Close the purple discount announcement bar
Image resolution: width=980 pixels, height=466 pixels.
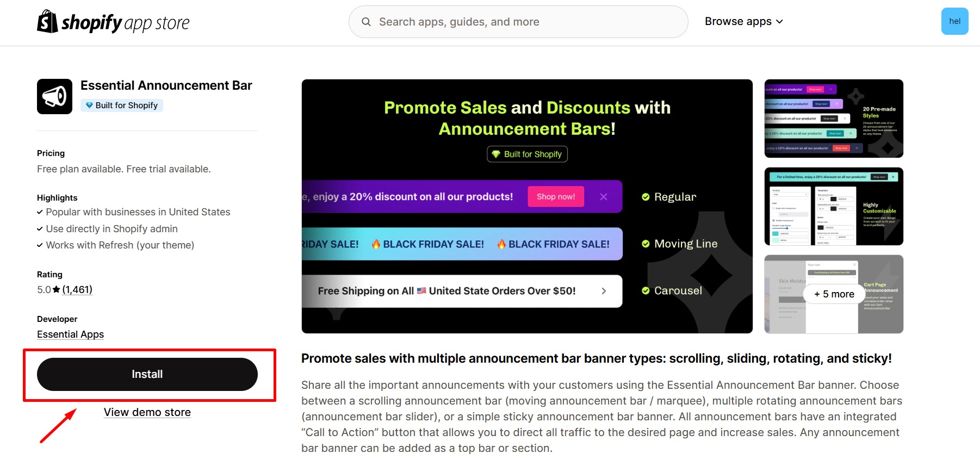click(603, 197)
